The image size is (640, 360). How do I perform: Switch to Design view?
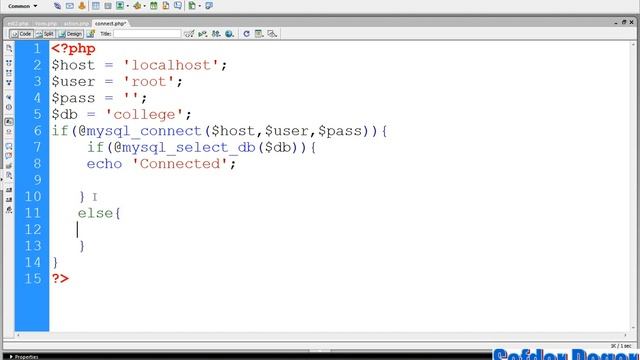[x=71, y=34]
